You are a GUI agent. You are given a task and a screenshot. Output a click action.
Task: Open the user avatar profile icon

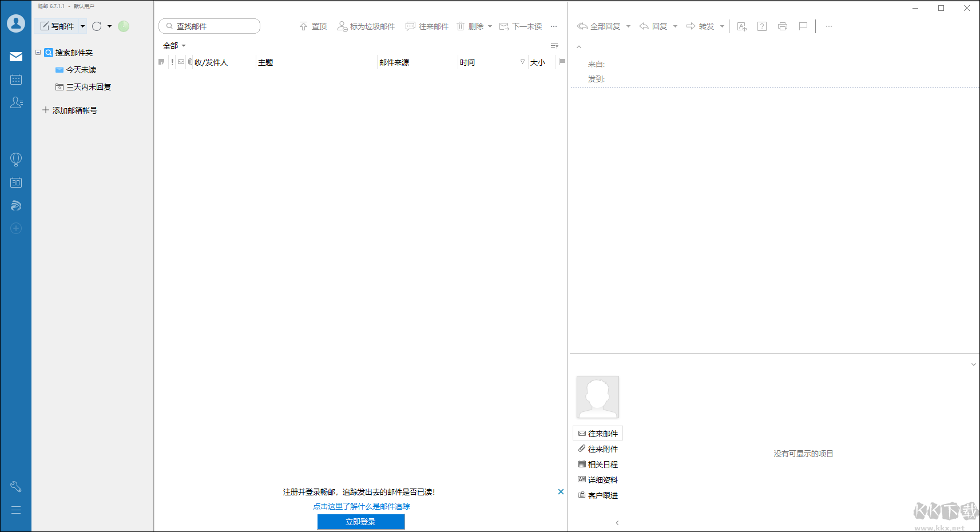click(x=16, y=23)
